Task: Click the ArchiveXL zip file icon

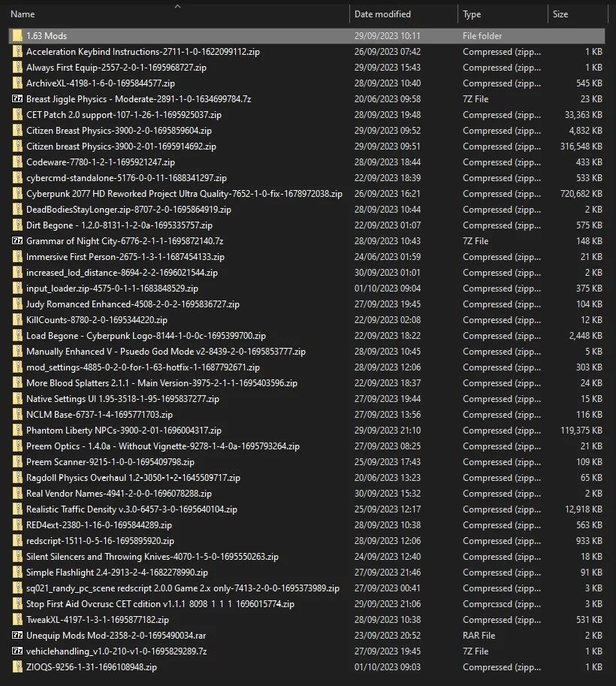Action: pyautogui.click(x=17, y=83)
